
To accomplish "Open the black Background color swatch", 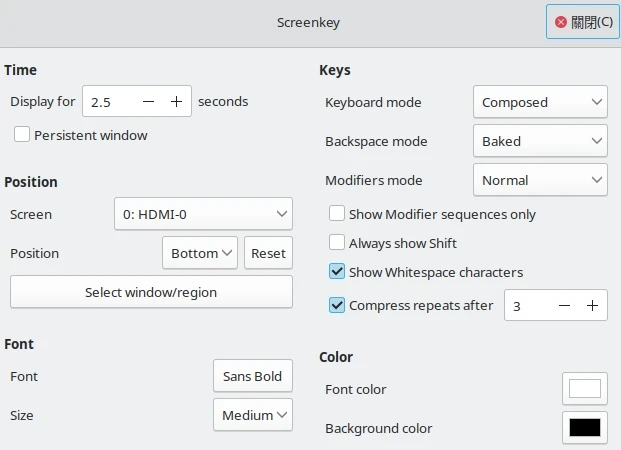I will tap(584, 428).
